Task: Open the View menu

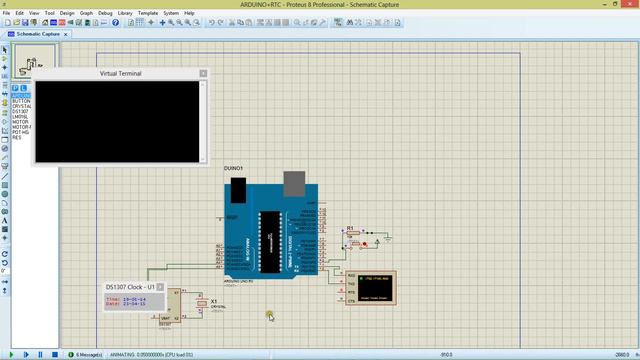Action: (x=34, y=13)
